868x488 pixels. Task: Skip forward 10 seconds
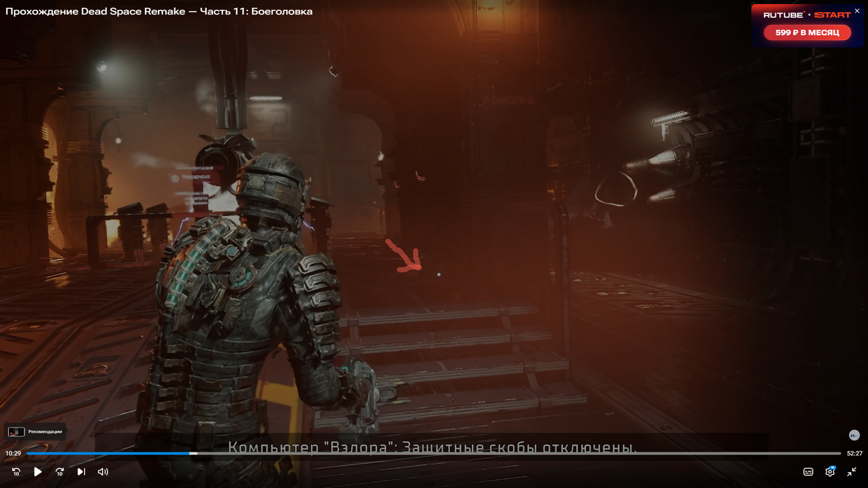tap(60, 472)
